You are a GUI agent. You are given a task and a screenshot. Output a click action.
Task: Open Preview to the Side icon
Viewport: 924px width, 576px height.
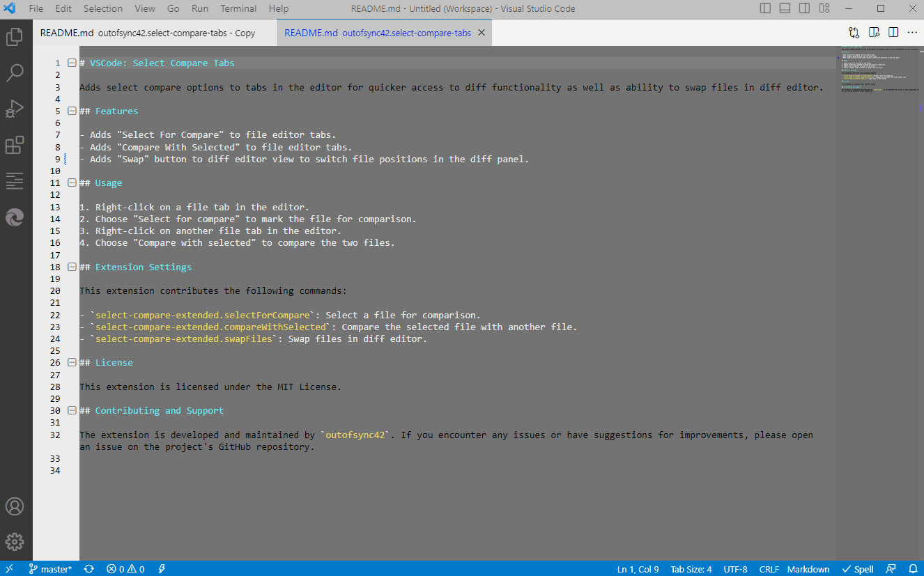874,33
